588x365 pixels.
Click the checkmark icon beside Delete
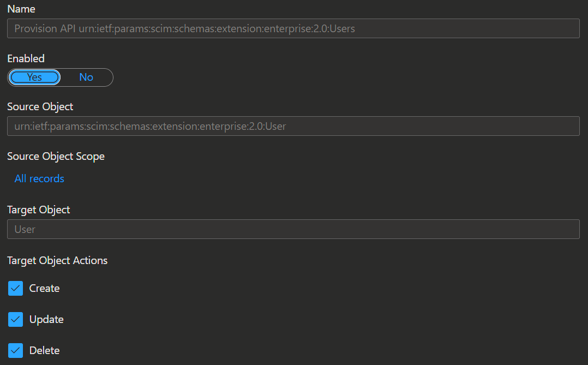pos(15,350)
